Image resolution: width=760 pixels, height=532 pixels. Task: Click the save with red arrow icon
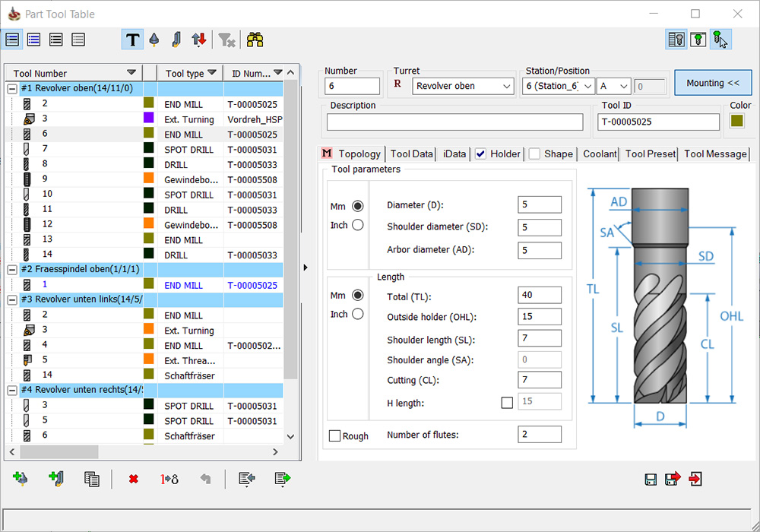click(x=673, y=479)
